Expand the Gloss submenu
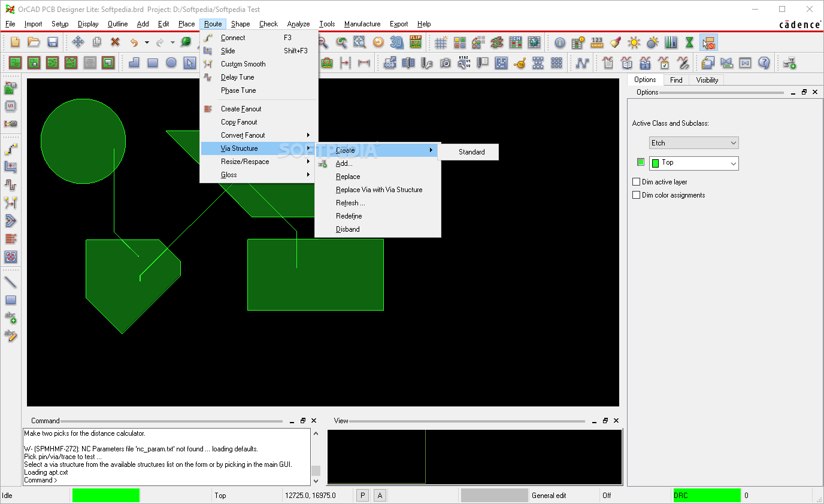This screenshot has height=504, width=824. [x=259, y=175]
